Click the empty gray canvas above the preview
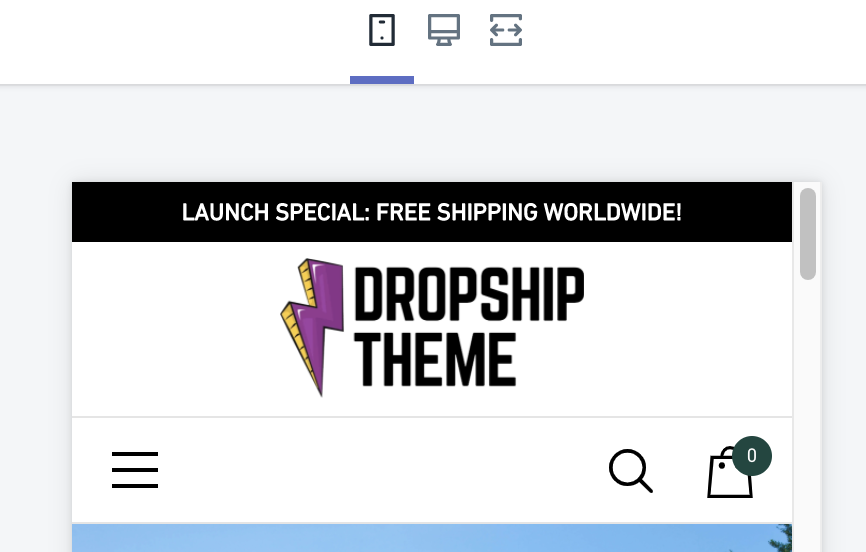 433,133
